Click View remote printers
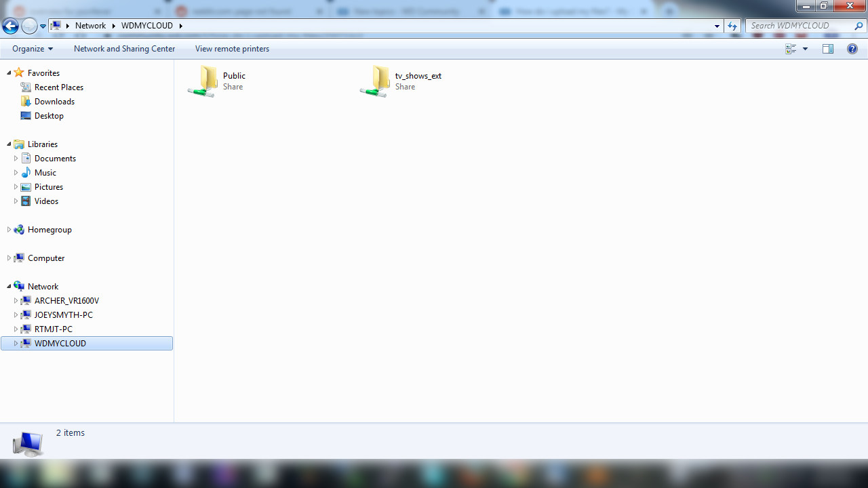The height and width of the screenshot is (488, 868). pyautogui.click(x=232, y=48)
